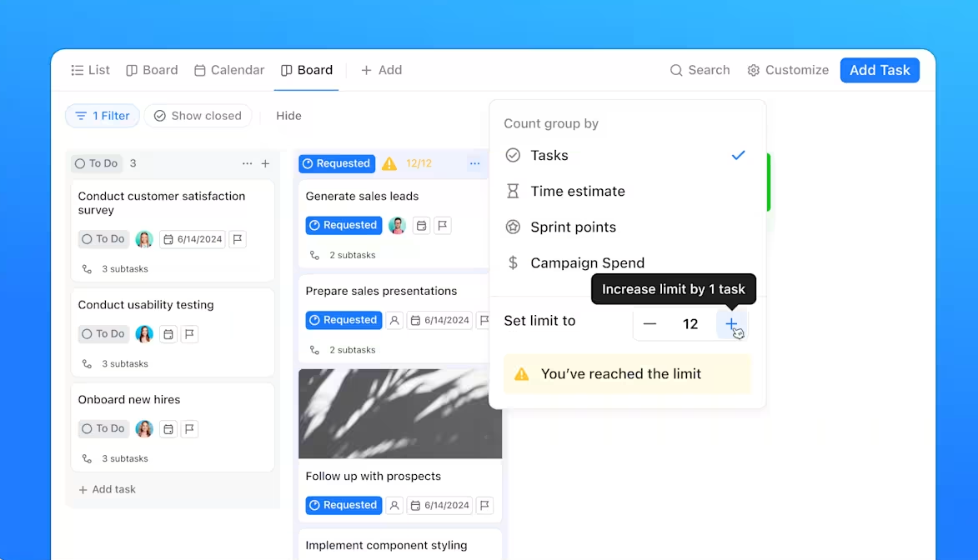Click the To Do column header status

(x=97, y=163)
